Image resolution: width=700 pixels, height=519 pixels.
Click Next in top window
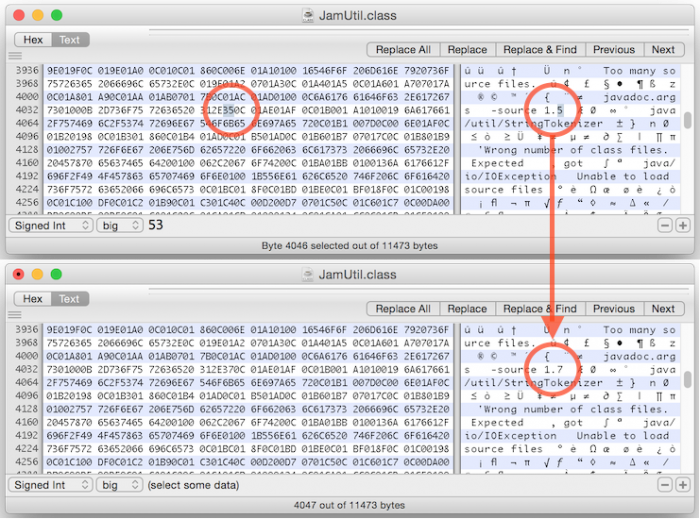click(663, 50)
